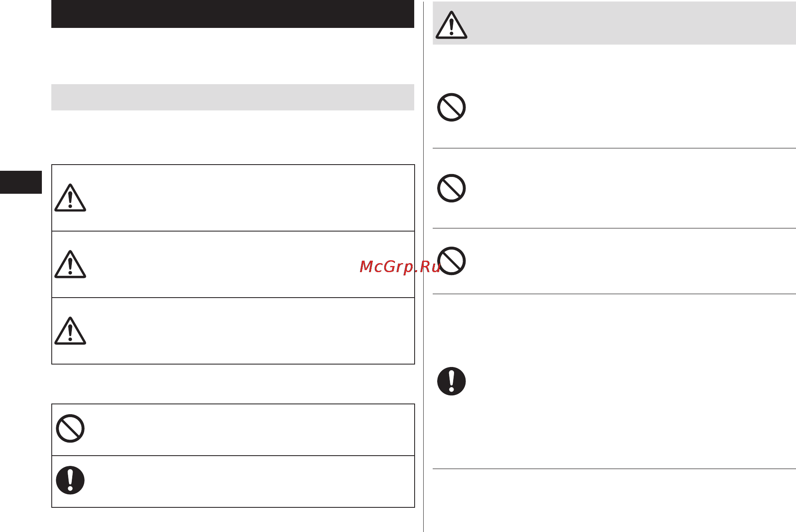Image resolution: width=796 pixels, height=532 pixels.
Task: Open the red McGrp.Ru watermark link
Action: [x=400, y=267]
